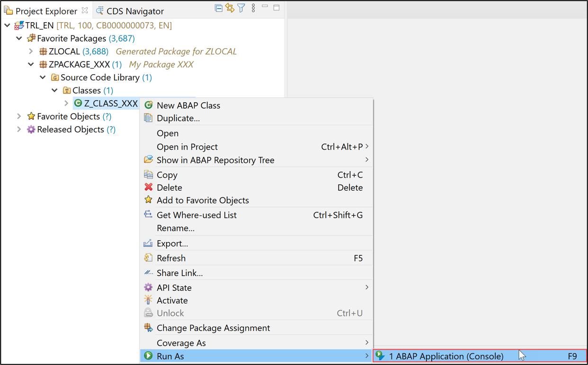Click the greyed Unlock menu entry
Image resolution: width=588 pixels, height=365 pixels.
257,313
